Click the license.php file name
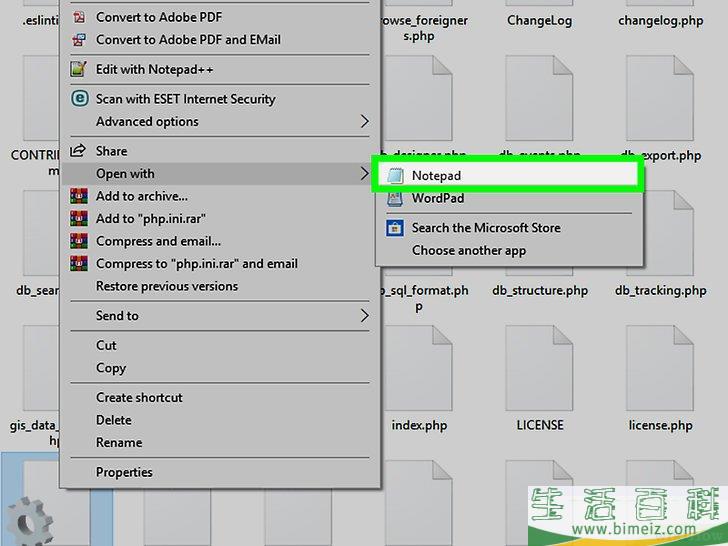This screenshot has height=546, width=728. (660, 425)
